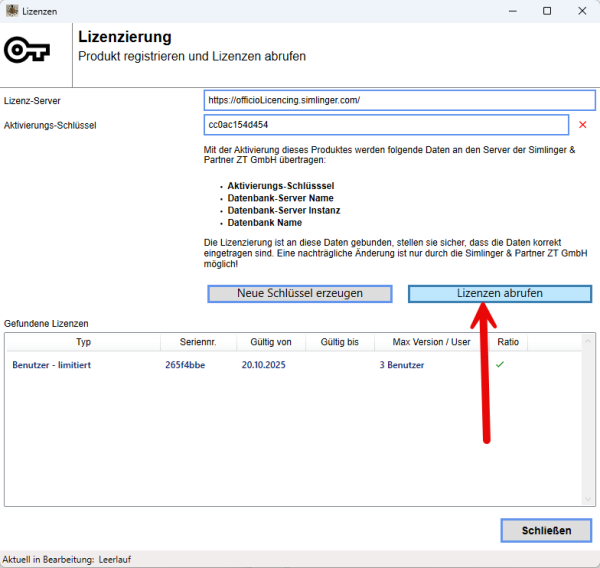Viewport: 600px width, 568px height.
Task: Click the Lizenz-Server URL field
Action: click(398, 100)
